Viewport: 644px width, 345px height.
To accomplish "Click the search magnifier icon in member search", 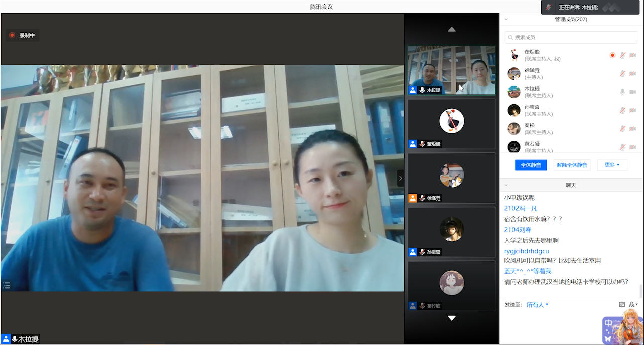I will coord(510,38).
